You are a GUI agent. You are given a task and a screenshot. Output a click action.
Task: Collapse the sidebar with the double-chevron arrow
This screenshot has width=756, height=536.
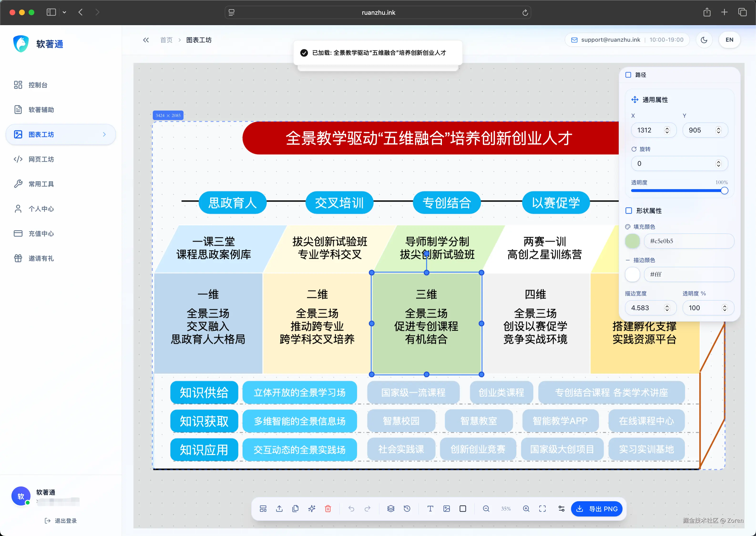[146, 40]
